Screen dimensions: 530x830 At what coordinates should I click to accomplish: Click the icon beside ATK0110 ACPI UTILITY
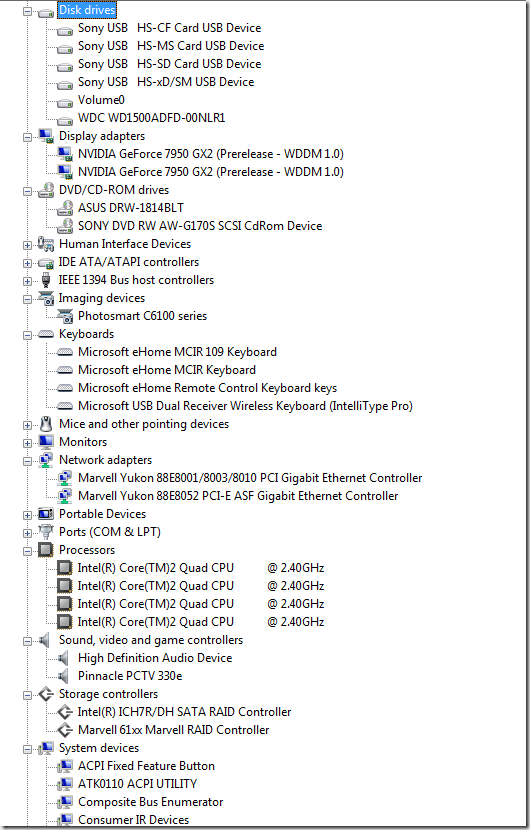coord(65,784)
